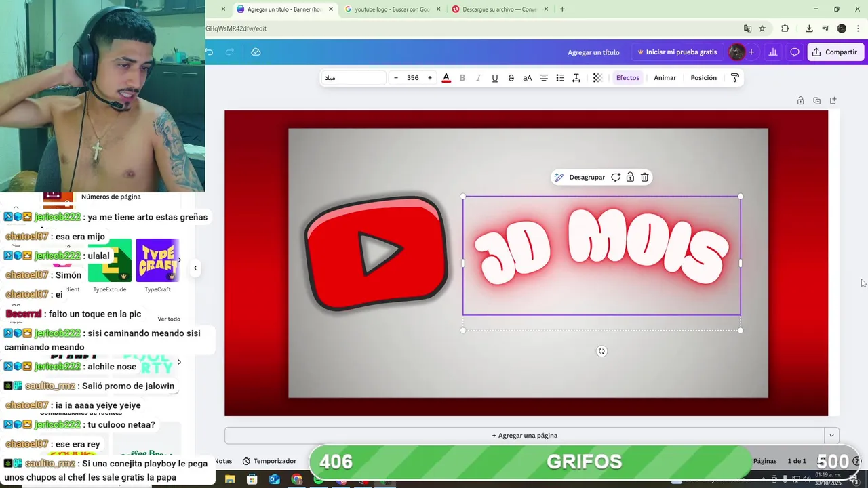Toggle uppercase aA formatting
This screenshot has width=868, height=488.
(x=527, y=78)
